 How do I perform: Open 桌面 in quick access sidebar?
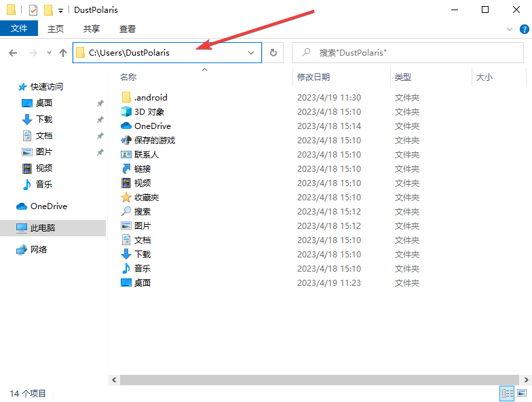44,103
